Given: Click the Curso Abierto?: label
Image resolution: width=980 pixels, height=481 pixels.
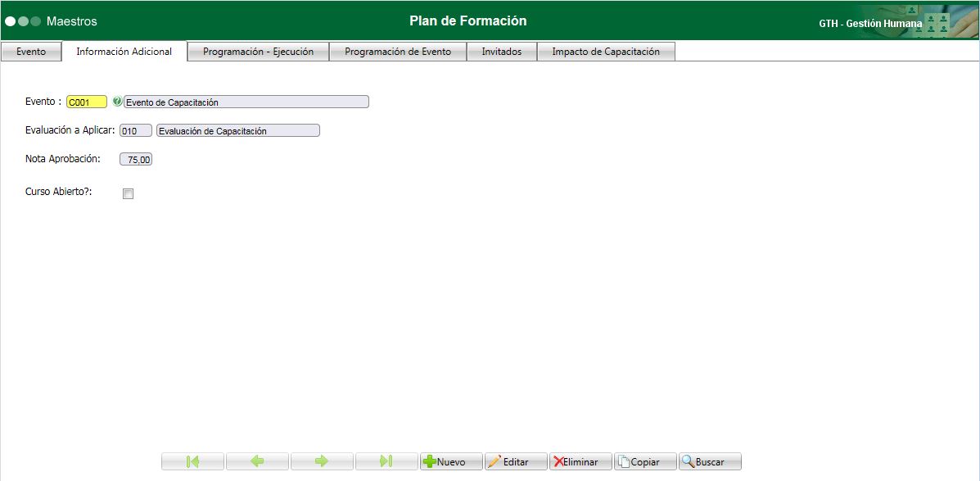Looking at the screenshot, I should [x=58, y=192].
